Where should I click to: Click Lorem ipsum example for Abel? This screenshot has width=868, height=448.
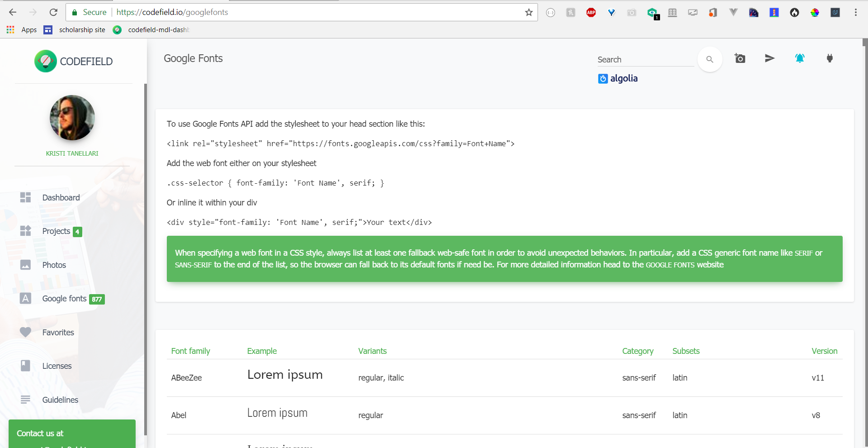[277, 413]
